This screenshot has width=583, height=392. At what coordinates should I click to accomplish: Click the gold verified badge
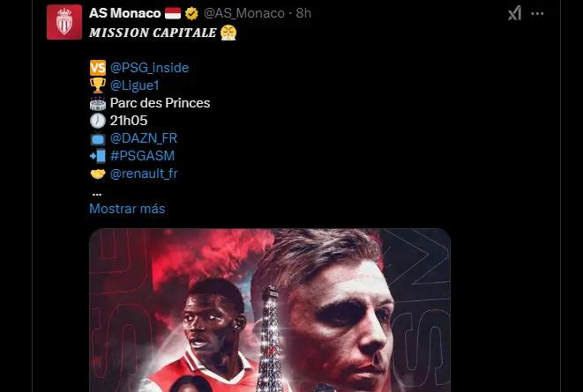pos(191,13)
